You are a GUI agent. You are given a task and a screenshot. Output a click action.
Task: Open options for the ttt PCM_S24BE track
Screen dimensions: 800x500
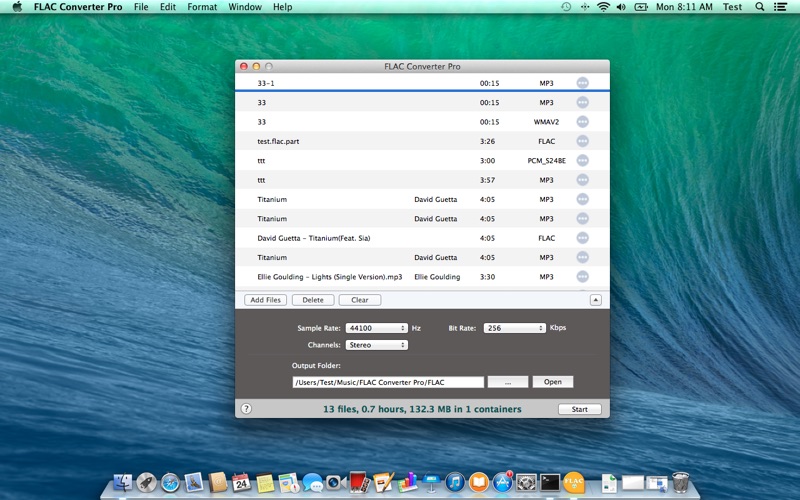(x=582, y=160)
